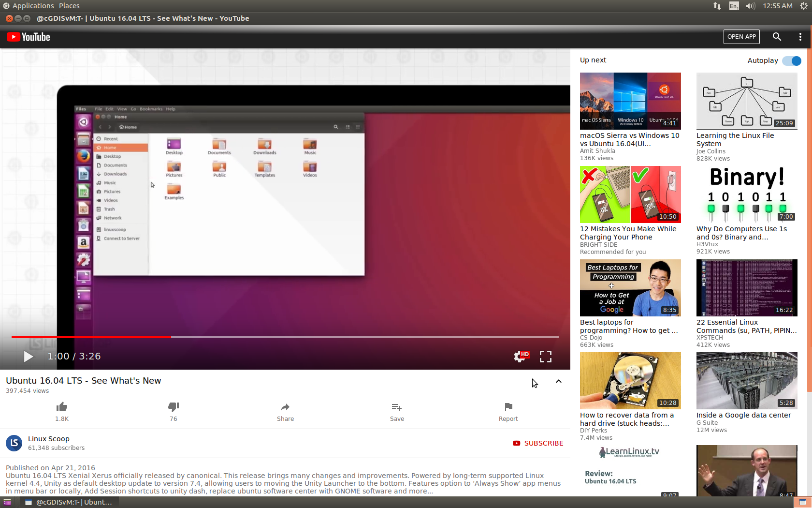Seek on the video progress bar
The height and width of the screenshot is (508, 812).
[x=285, y=337]
